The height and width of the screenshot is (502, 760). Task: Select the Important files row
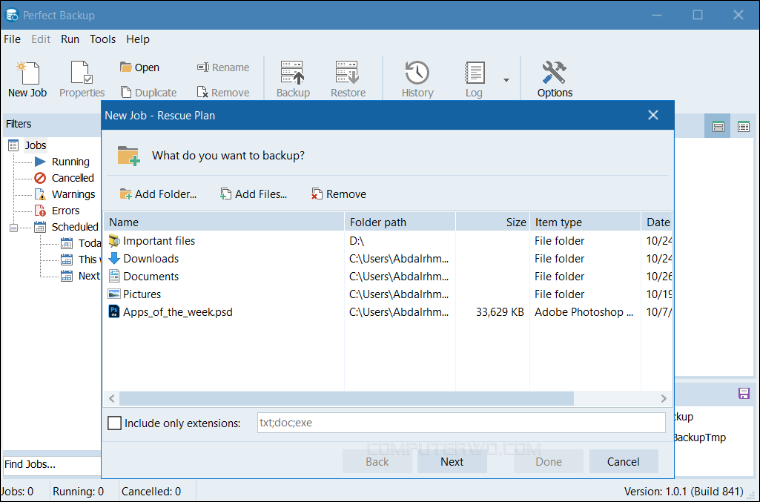click(x=388, y=241)
